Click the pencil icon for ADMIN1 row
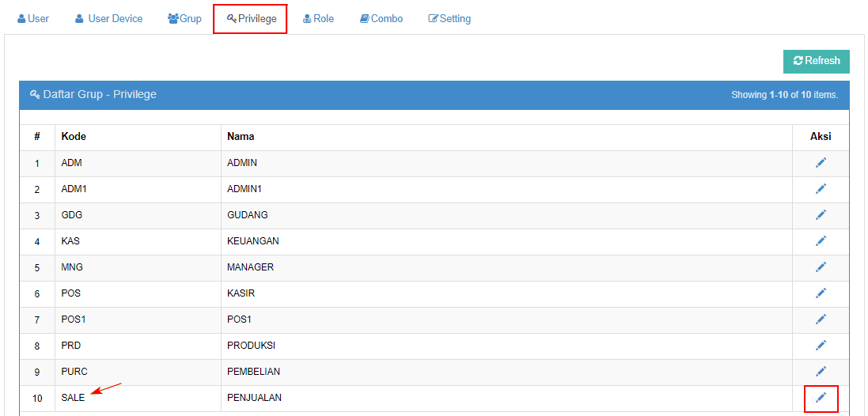The height and width of the screenshot is (416, 868). [x=821, y=189]
